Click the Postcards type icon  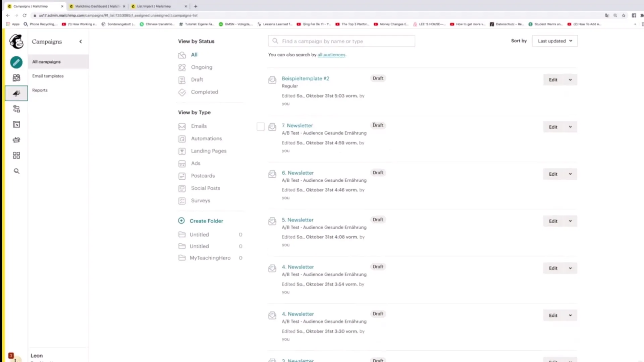pyautogui.click(x=182, y=176)
